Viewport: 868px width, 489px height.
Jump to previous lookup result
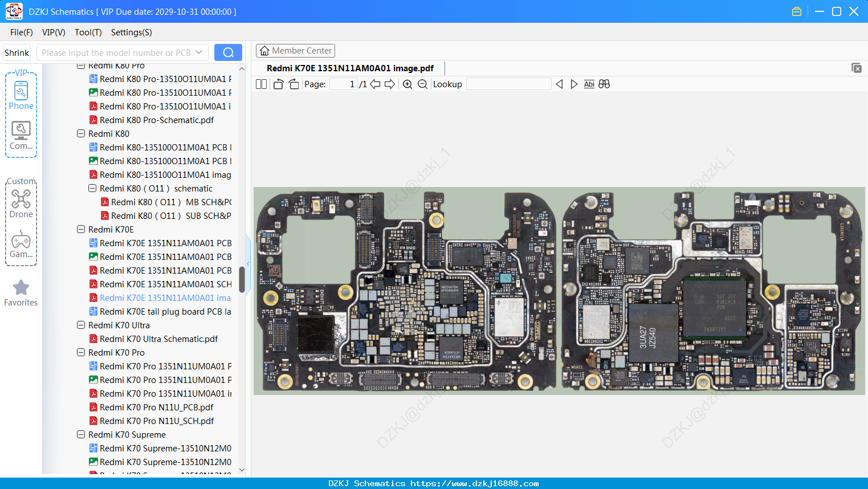point(559,84)
